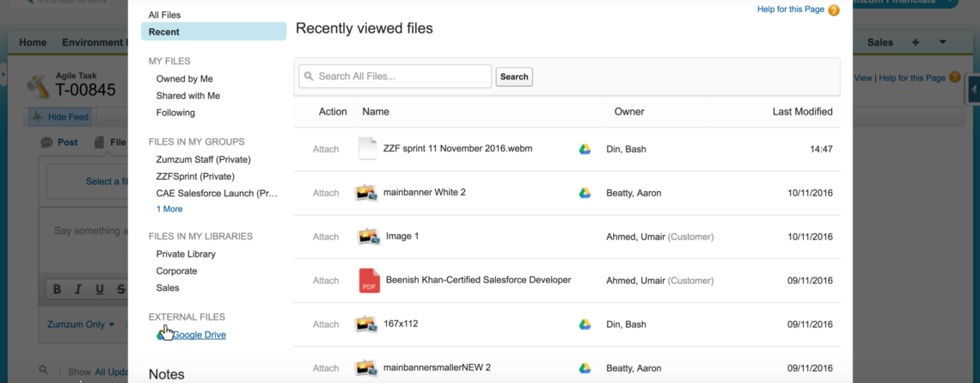Sort by the Last Modified column header
Viewport: 980px width, 383px height.
(802, 112)
